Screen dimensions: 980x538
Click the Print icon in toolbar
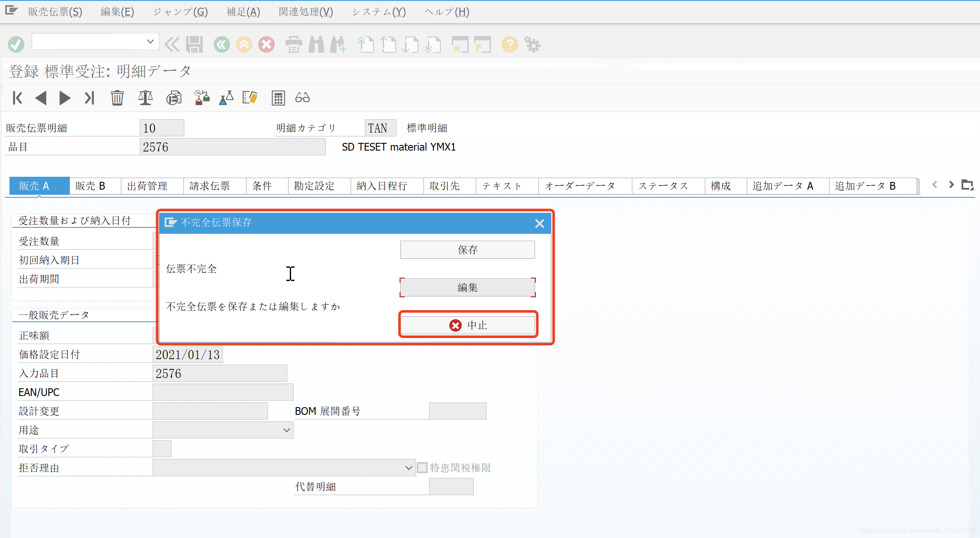tap(294, 44)
